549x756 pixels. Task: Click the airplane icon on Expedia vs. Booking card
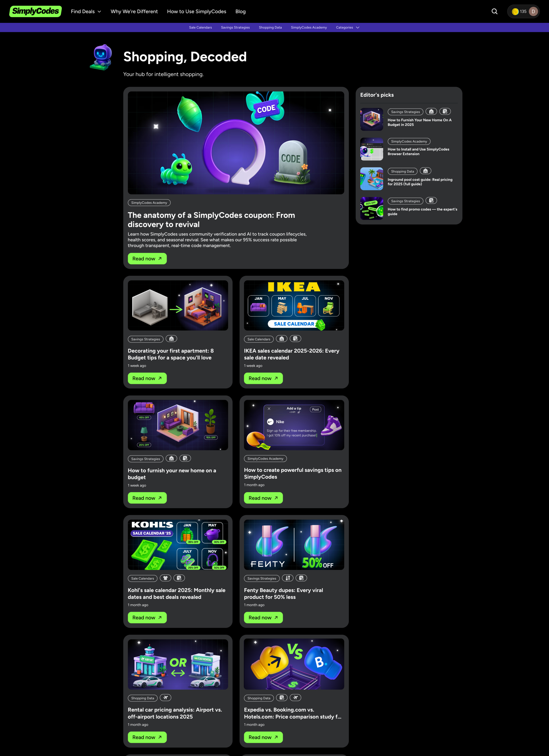pyautogui.click(x=295, y=697)
